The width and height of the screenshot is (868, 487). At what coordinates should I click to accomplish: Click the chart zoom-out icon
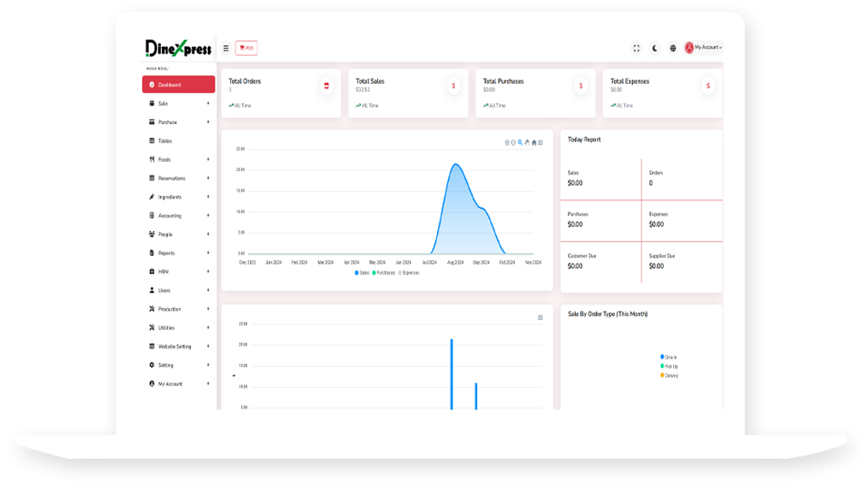click(513, 142)
